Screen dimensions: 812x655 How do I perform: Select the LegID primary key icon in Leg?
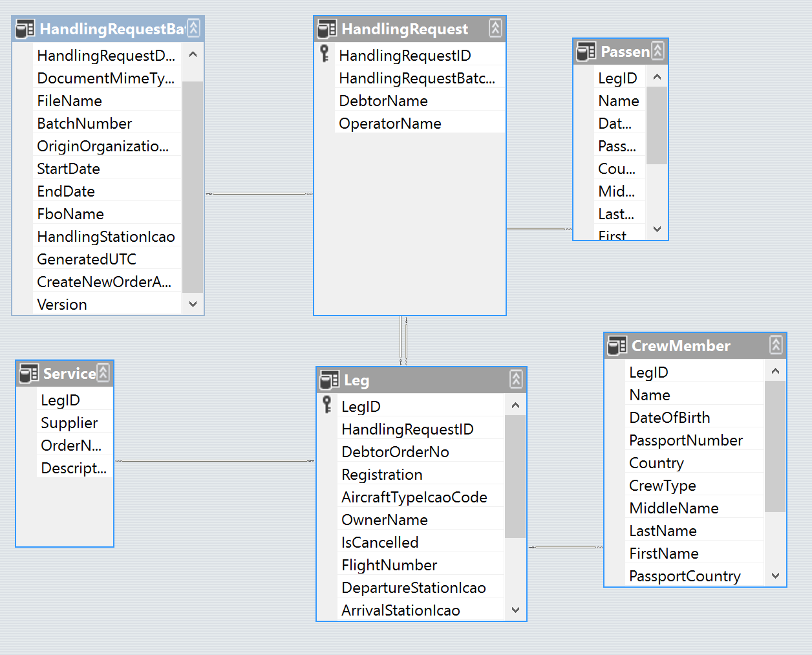point(327,406)
